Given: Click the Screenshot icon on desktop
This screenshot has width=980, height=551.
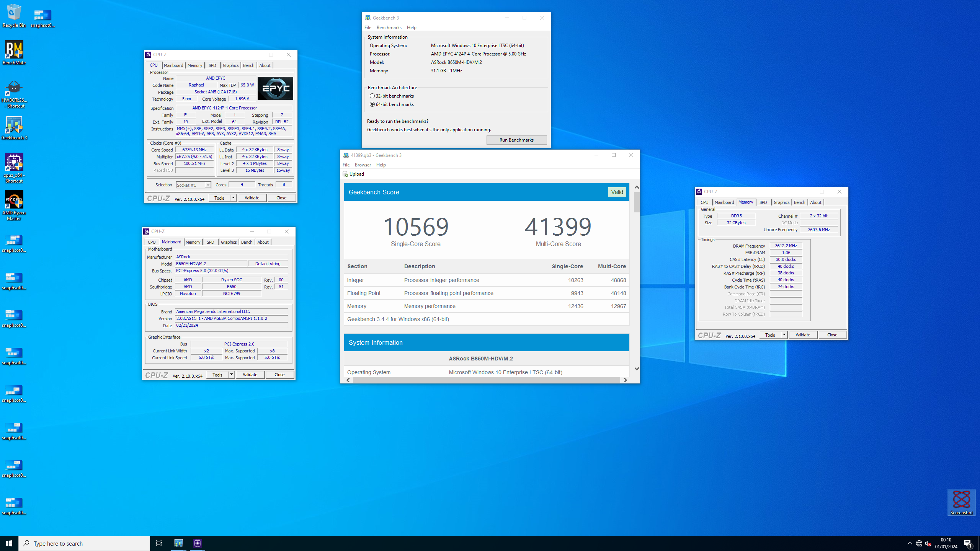Looking at the screenshot, I should 961,502.
